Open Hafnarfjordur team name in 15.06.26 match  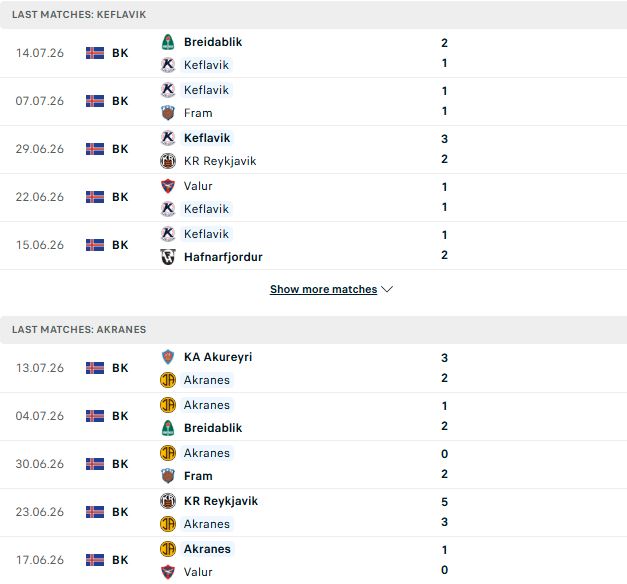[223, 257]
